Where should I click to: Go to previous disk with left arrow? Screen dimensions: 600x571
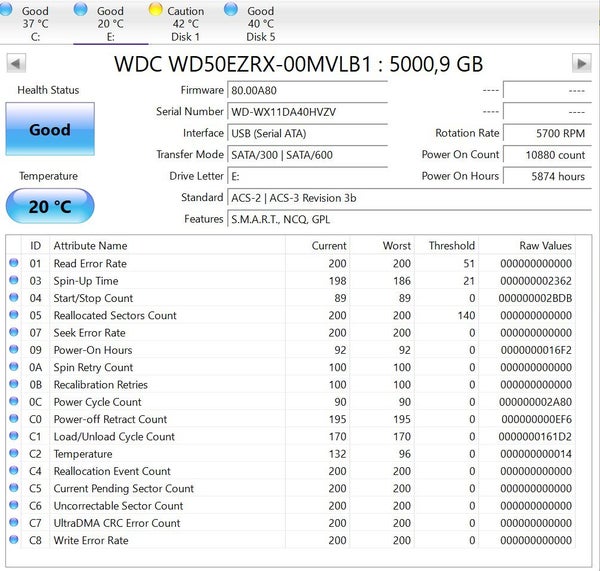pyautogui.click(x=16, y=63)
